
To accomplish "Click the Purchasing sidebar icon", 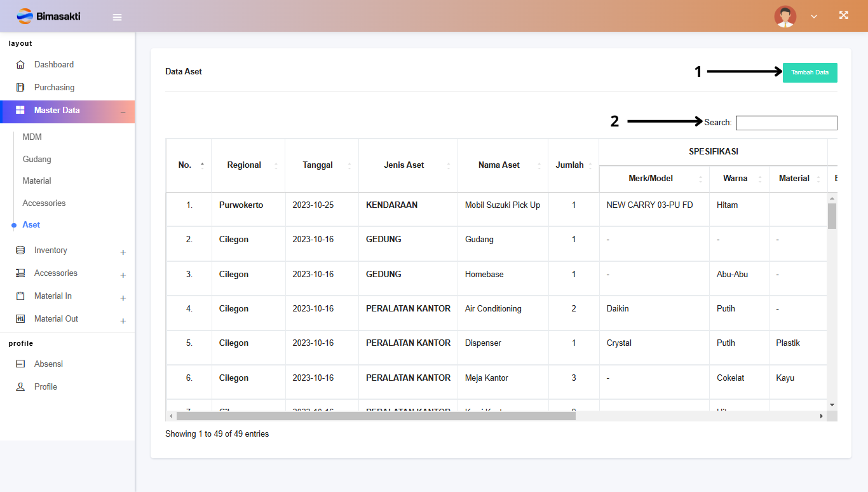I will 20,88.
